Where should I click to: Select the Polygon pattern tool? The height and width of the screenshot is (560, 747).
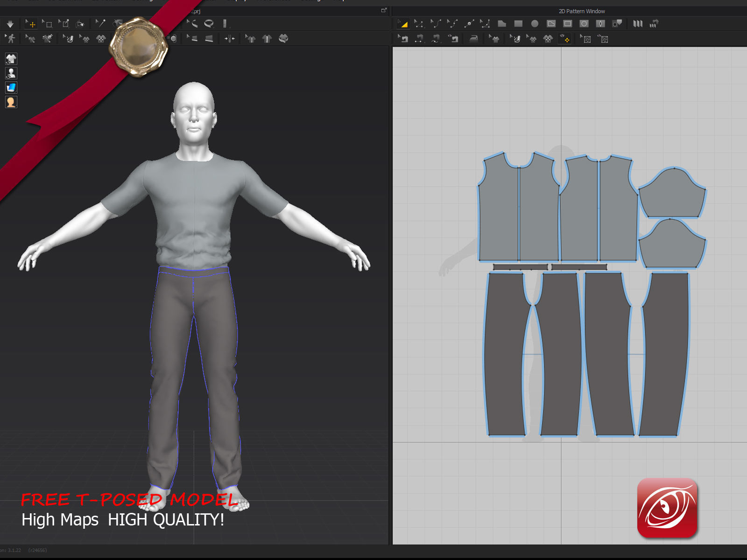coord(502,23)
